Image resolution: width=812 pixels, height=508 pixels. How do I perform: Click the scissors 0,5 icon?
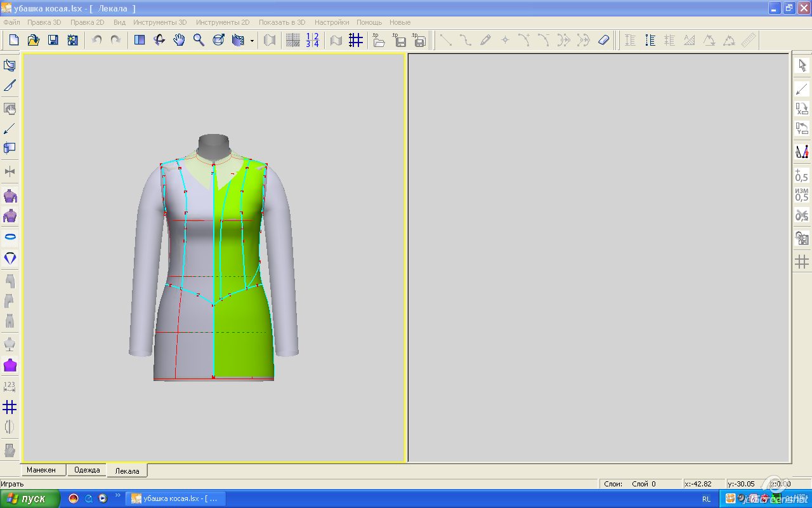pyautogui.click(x=802, y=216)
